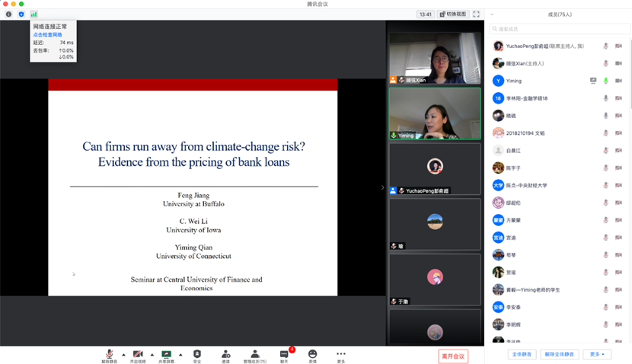The width and height of the screenshot is (632, 364).
Task: Toggle fullscreen mode icon at top
Action: click(x=476, y=14)
